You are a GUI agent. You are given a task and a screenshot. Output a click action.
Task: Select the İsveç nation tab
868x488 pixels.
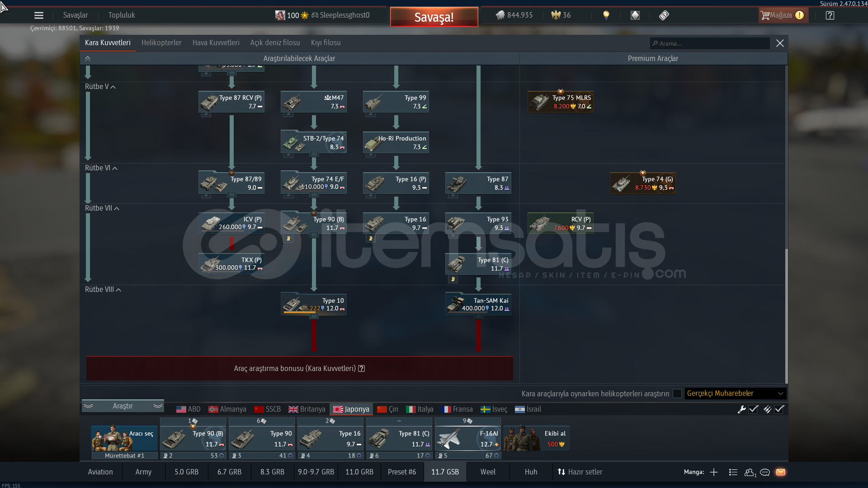pos(494,409)
